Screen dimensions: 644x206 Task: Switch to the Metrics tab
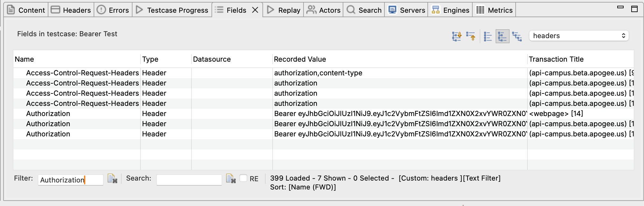click(x=494, y=10)
